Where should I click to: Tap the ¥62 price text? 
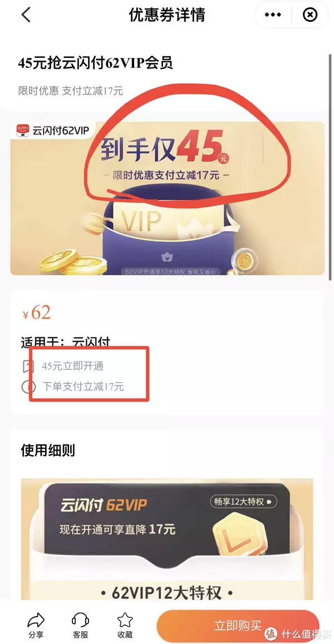[x=37, y=313]
